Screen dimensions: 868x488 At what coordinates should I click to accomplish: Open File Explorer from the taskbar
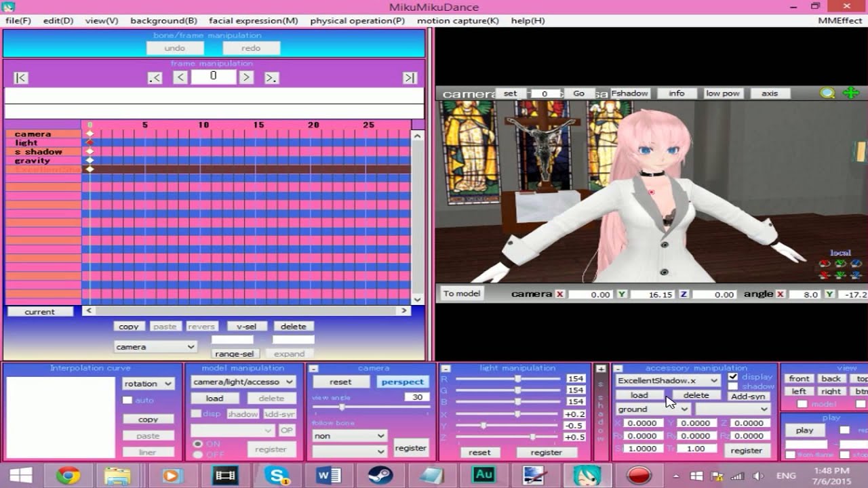tap(117, 476)
